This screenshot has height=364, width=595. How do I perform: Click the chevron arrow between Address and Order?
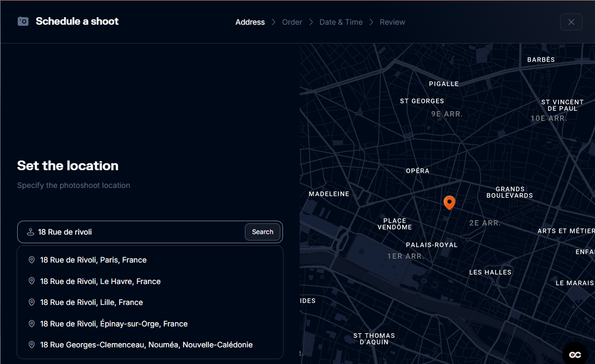tap(273, 22)
